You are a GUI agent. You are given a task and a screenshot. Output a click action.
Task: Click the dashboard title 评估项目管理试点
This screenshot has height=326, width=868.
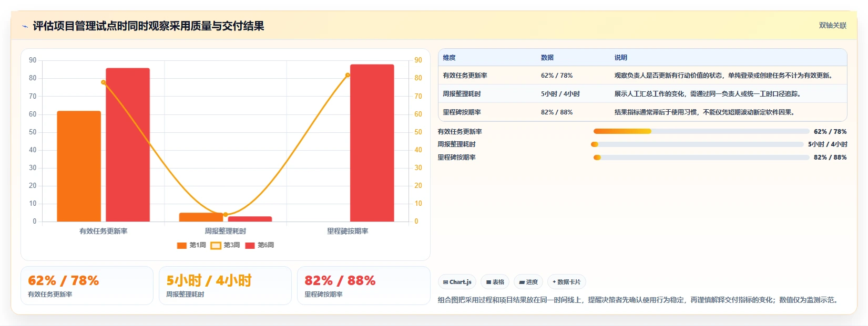(x=148, y=26)
